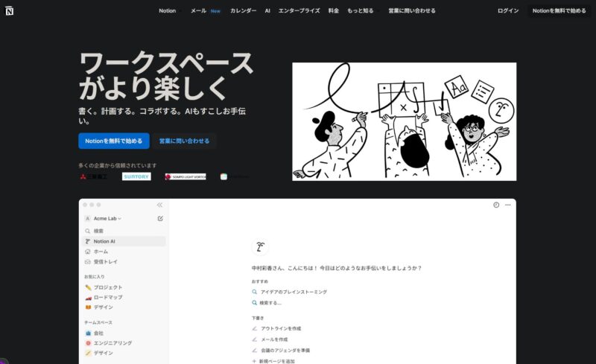Screen dimensions: 596x364
Task: Click the clock history icon in preview window
Action: (496, 205)
